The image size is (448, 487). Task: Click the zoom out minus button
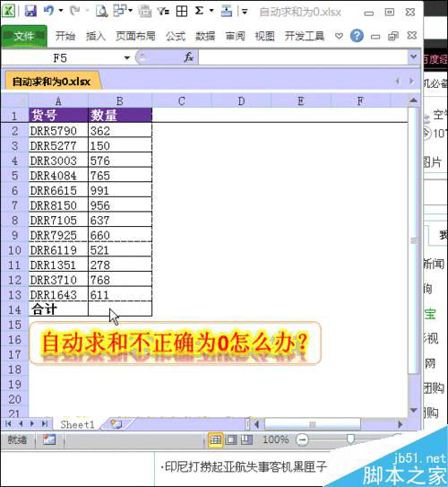click(302, 439)
